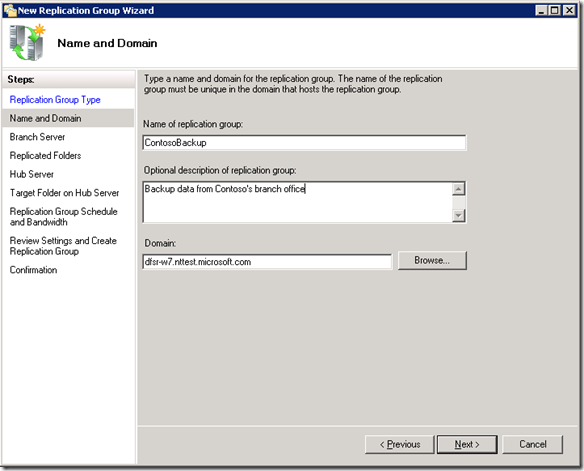Viewport: 584px width, 471px height.
Task: Select Replicated Folders step
Action: click(x=45, y=156)
